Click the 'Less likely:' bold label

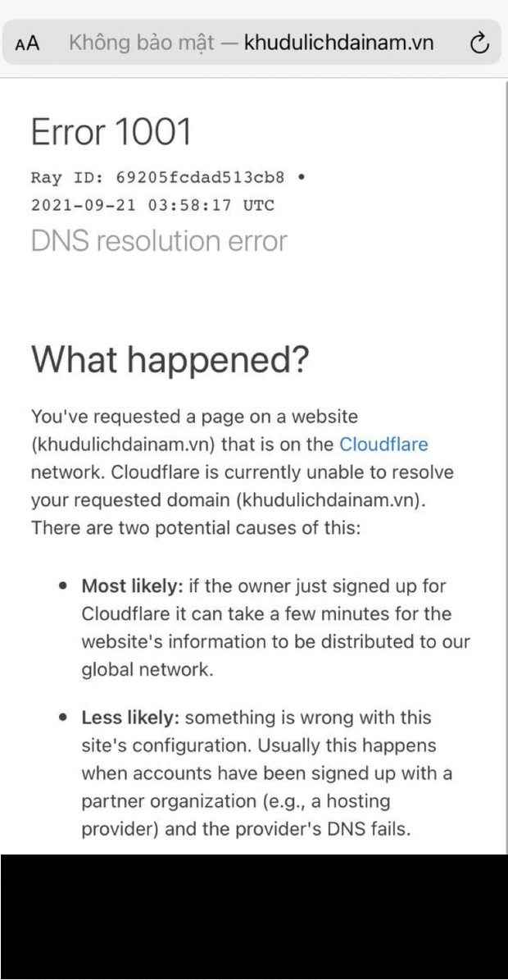(x=131, y=718)
